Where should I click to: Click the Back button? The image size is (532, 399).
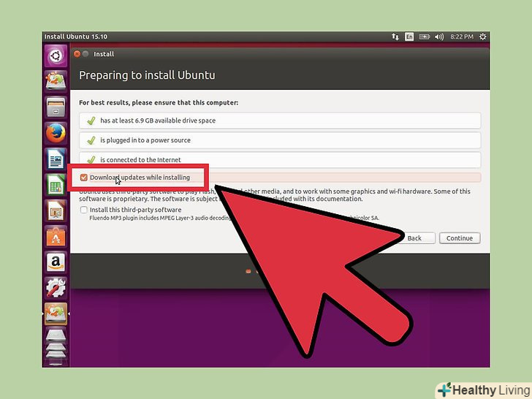point(414,238)
